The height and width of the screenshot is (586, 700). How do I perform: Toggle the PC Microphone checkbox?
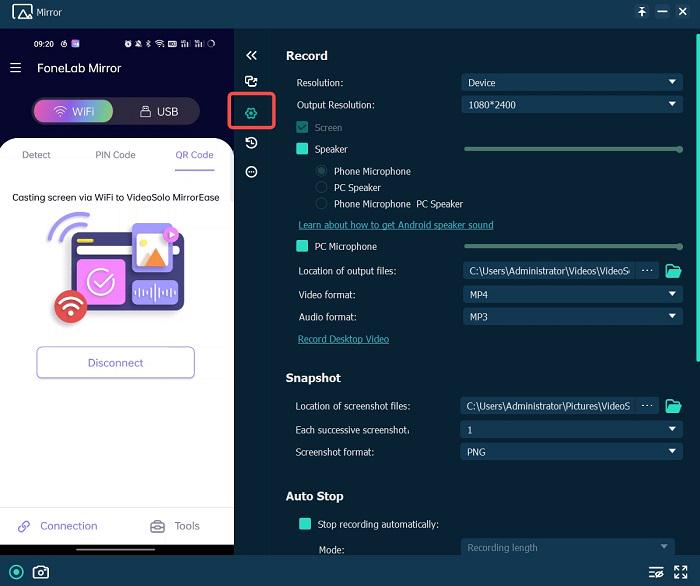302,246
